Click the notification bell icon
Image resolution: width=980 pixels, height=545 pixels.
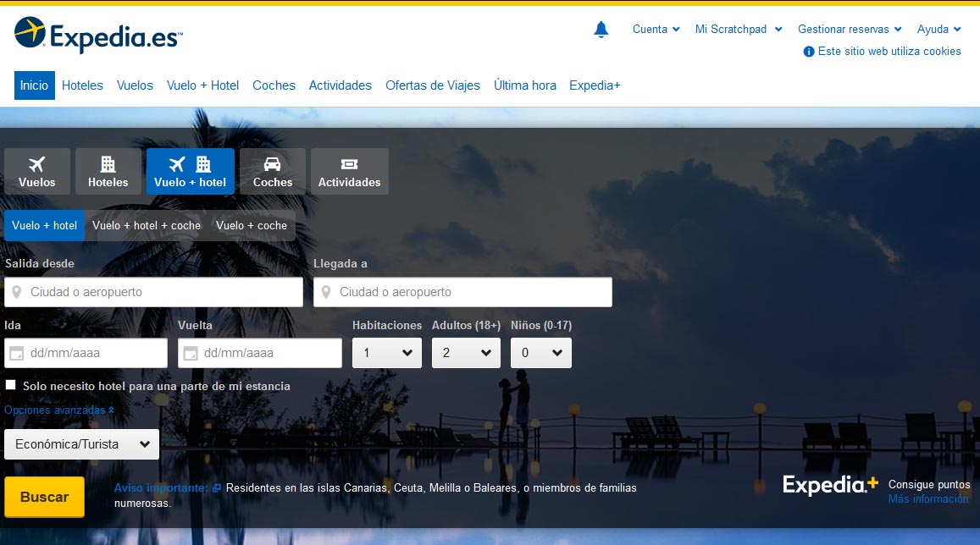pyautogui.click(x=601, y=30)
